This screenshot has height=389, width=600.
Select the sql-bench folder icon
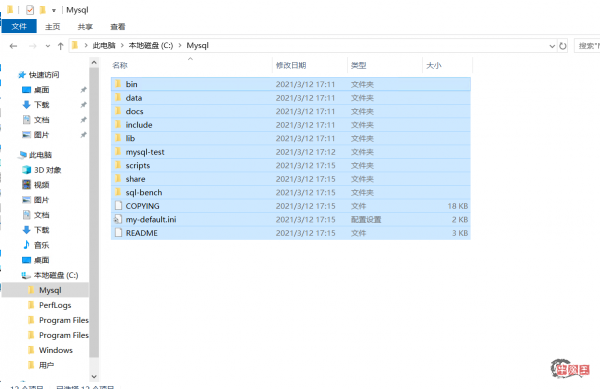tap(118, 192)
